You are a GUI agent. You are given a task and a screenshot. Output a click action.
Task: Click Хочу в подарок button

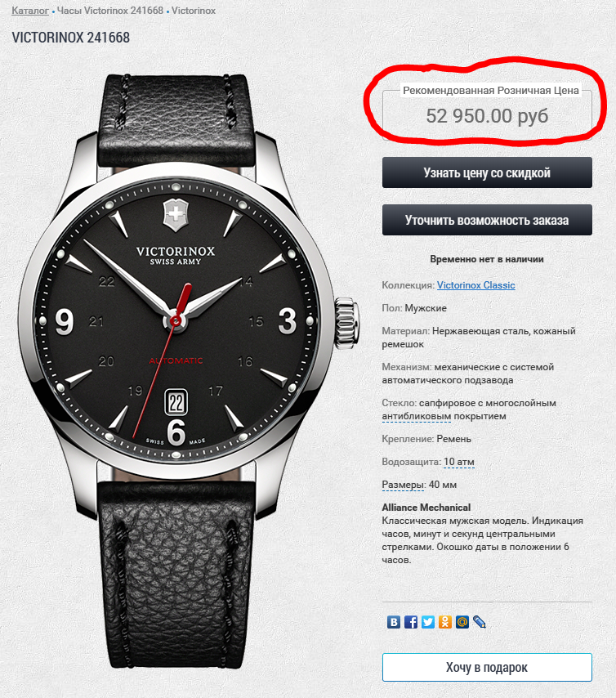click(487, 667)
